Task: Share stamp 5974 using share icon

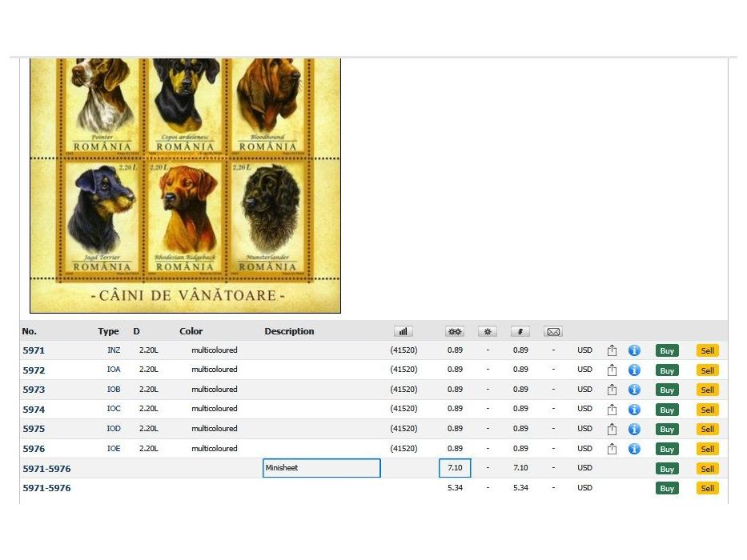Action: pos(612,410)
